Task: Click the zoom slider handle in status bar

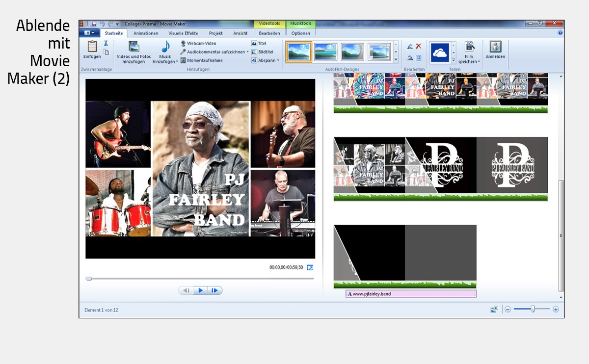Action: click(533, 309)
